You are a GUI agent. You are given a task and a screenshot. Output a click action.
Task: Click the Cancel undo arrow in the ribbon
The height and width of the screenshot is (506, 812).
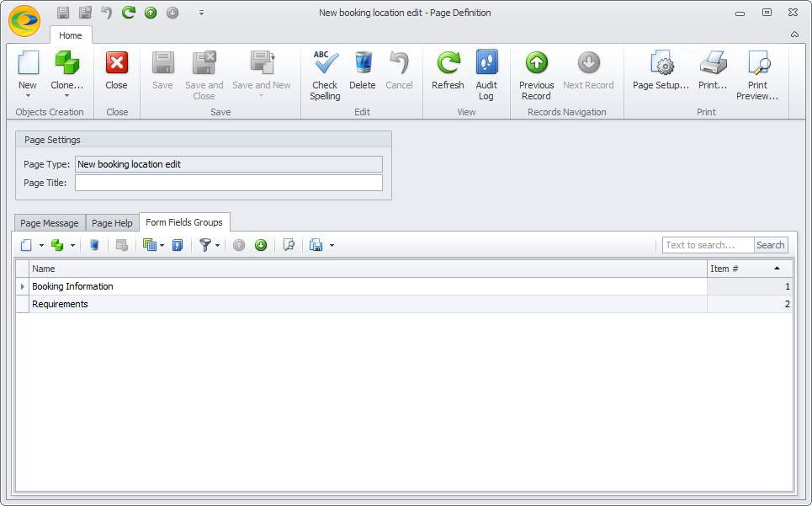[399, 62]
